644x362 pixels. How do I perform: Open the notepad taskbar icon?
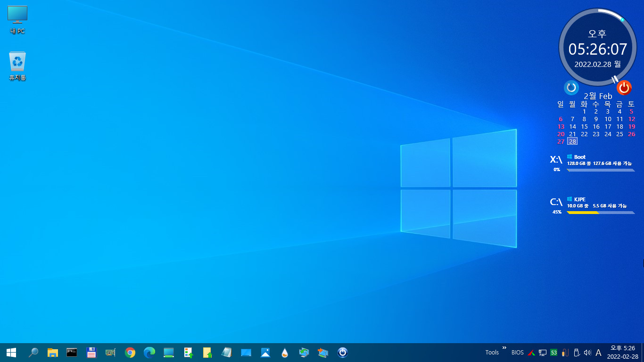(x=227, y=352)
